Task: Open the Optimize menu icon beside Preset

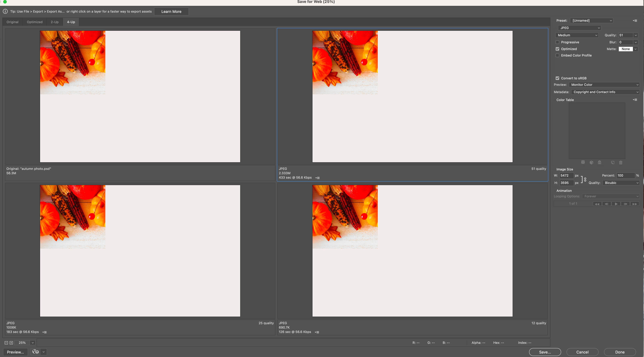Action: coord(635,21)
